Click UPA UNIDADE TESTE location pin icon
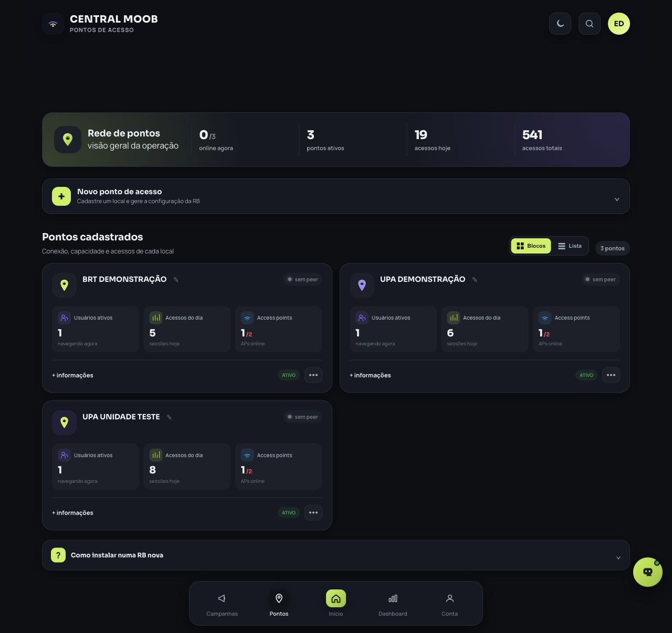Screen dimensions: 672x633 click(x=64, y=423)
